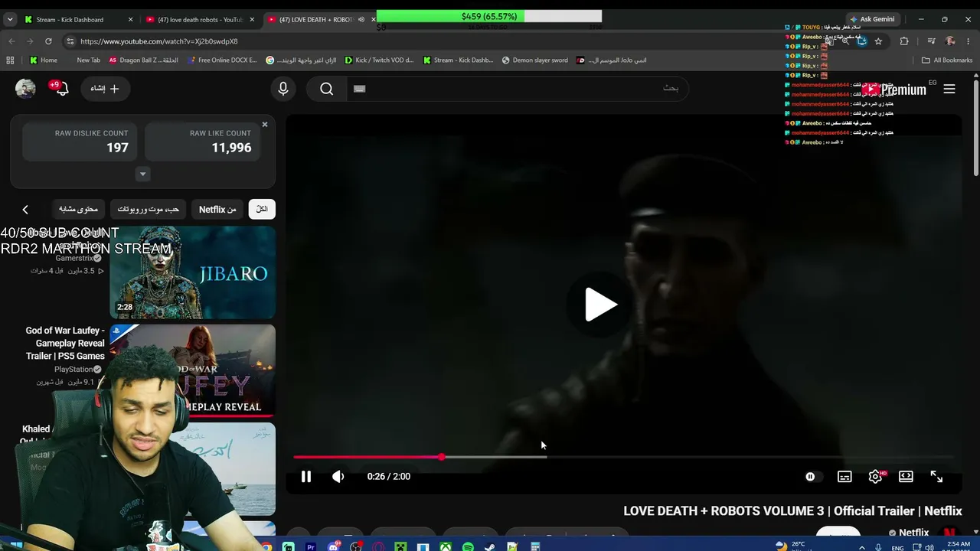Open the 'Kick / Twitch VOD d...' bookmark
Screen dimensions: 980x551
click(379, 60)
